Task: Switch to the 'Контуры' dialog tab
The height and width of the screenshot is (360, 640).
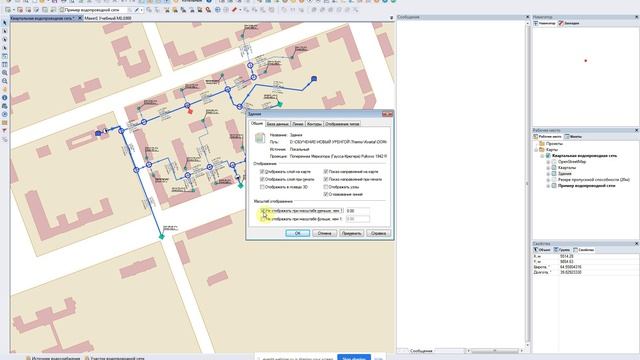Action: (314, 124)
